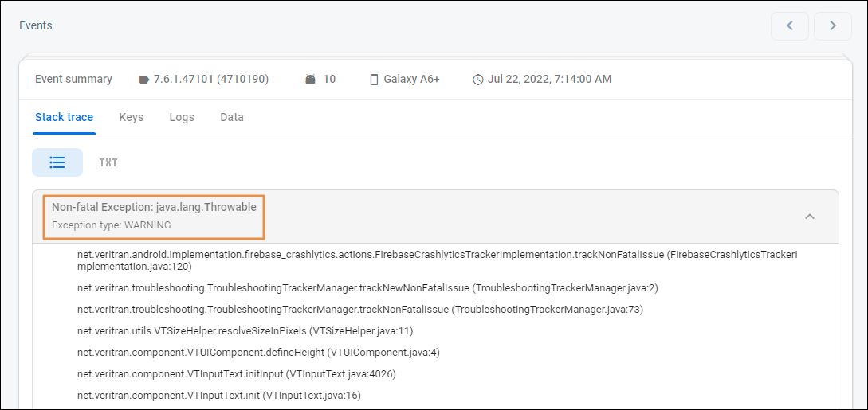Click the trackNewNonFatalIssue stack frame
Screen dimensions: 868x410
point(367,287)
